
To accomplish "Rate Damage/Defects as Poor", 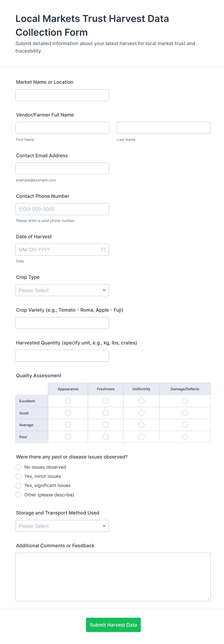I will coord(185,437).
